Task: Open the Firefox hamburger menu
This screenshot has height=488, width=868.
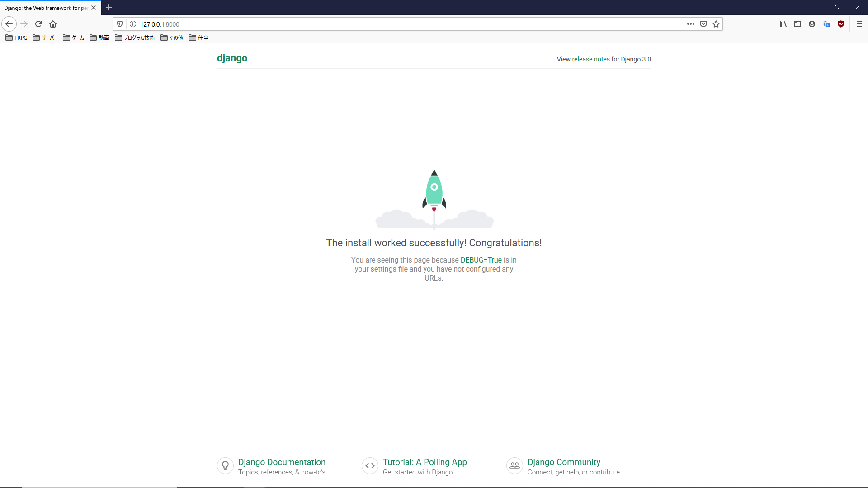Action: (859, 24)
